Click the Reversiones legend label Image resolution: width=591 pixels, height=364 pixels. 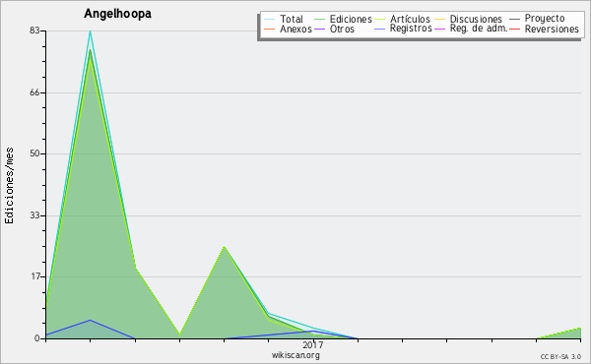(x=552, y=29)
